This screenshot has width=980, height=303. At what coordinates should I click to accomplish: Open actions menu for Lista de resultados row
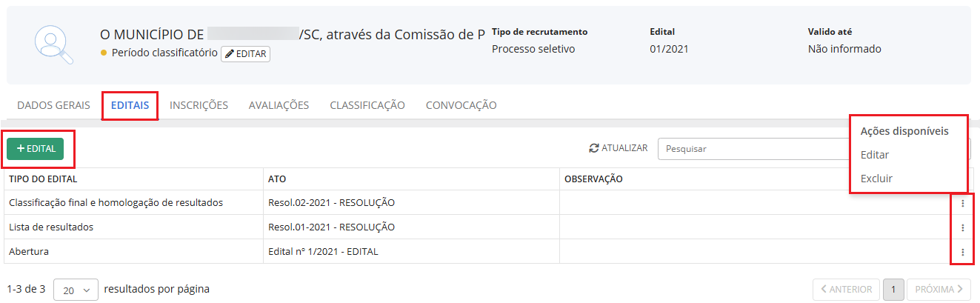[x=962, y=227]
